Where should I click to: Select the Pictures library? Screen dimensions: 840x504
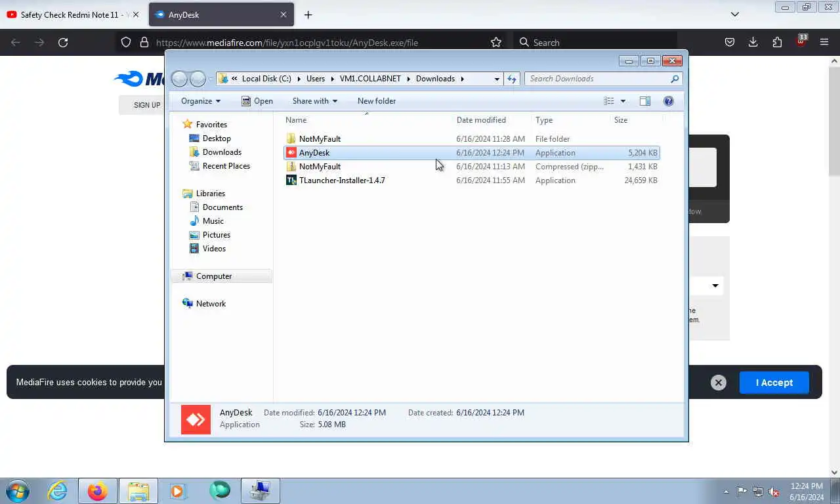(217, 235)
